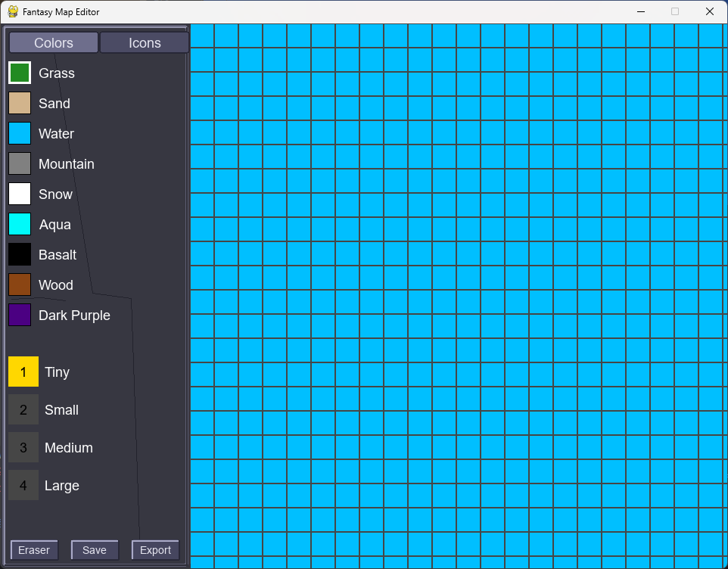Click the Sand label text

(x=54, y=104)
